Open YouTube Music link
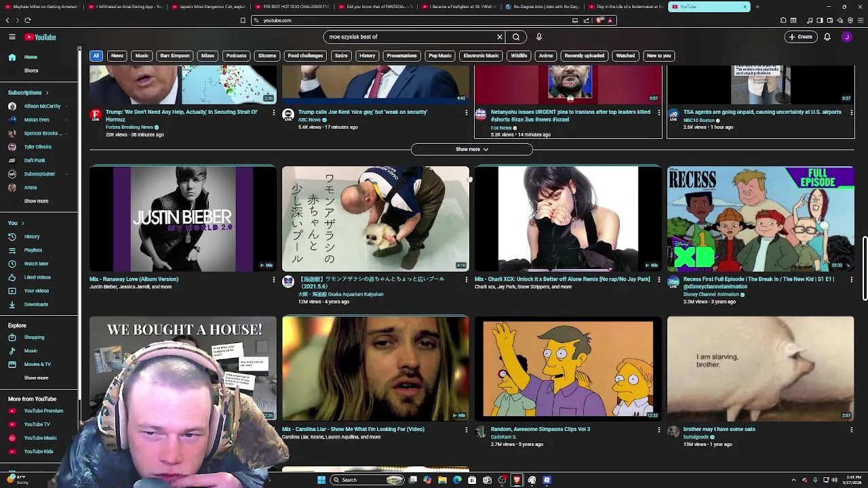 point(39,438)
